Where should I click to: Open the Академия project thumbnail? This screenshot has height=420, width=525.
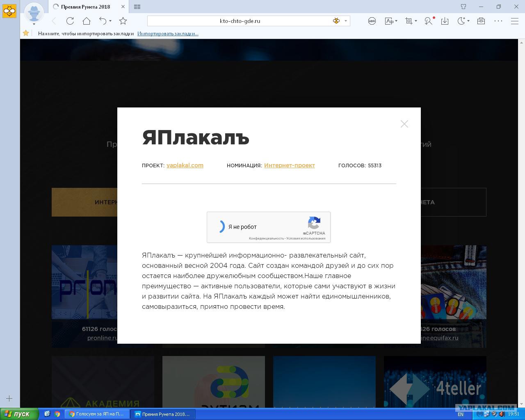tap(103, 382)
